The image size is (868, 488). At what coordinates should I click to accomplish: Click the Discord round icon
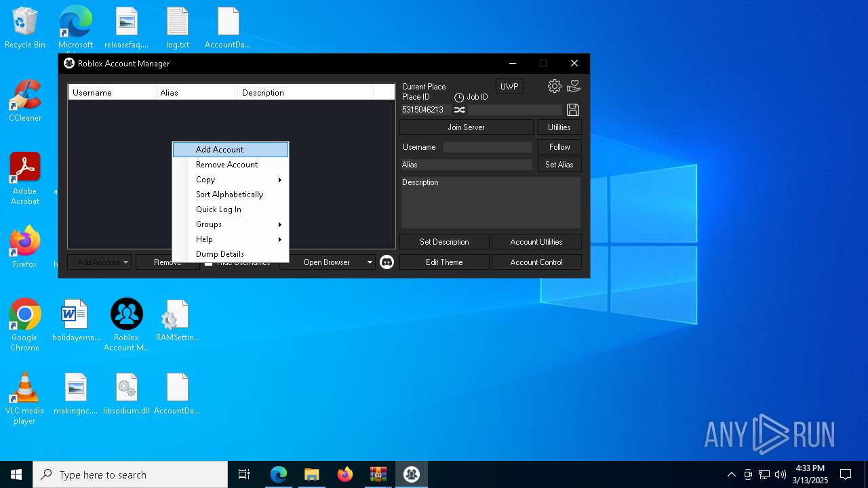(387, 262)
